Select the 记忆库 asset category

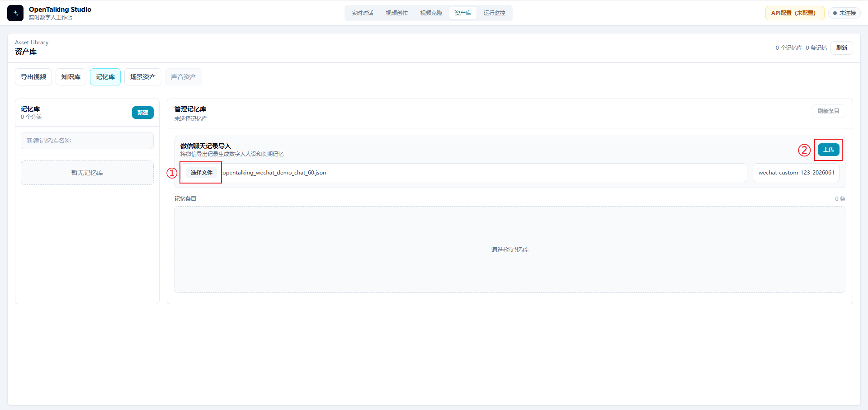point(105,77)
